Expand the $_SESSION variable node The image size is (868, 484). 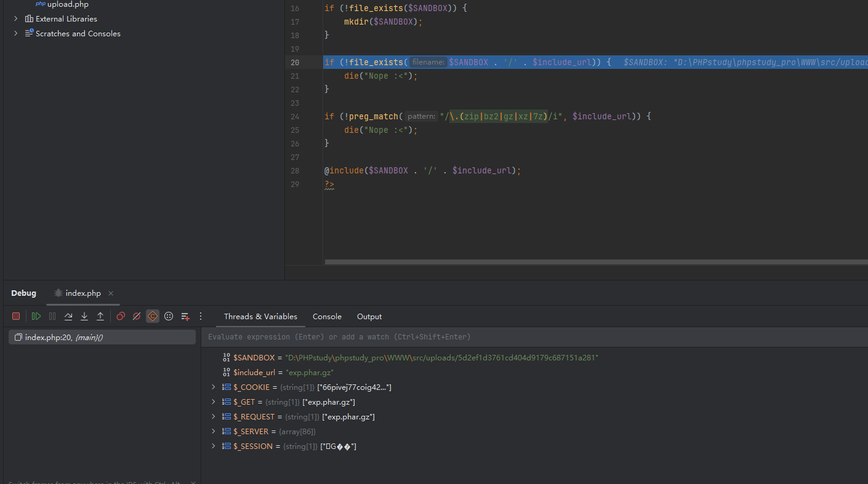click(x=214, y=446)
